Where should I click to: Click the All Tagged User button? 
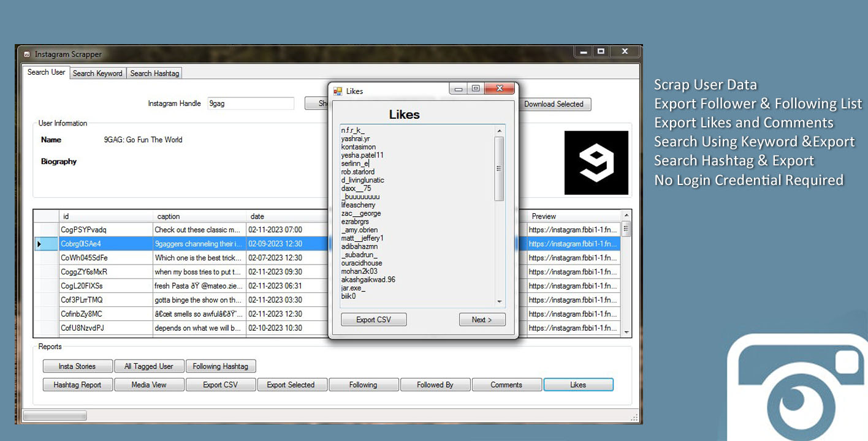148,366
